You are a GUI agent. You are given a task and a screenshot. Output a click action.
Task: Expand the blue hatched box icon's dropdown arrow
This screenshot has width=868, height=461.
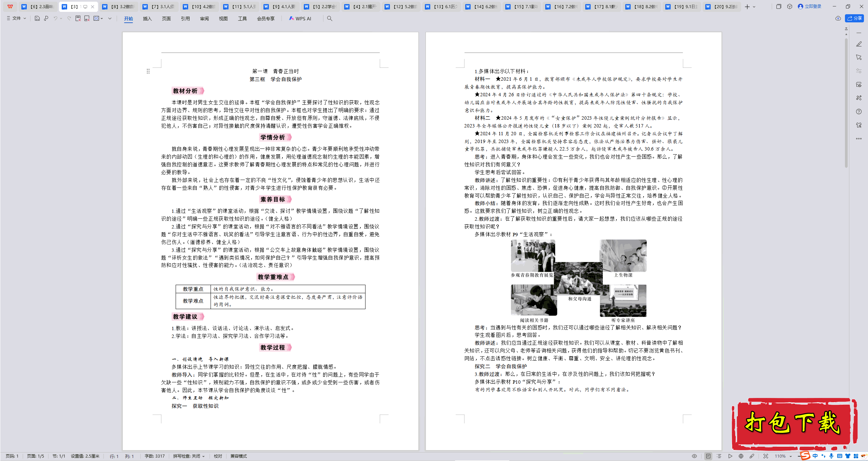pos(102,19)
